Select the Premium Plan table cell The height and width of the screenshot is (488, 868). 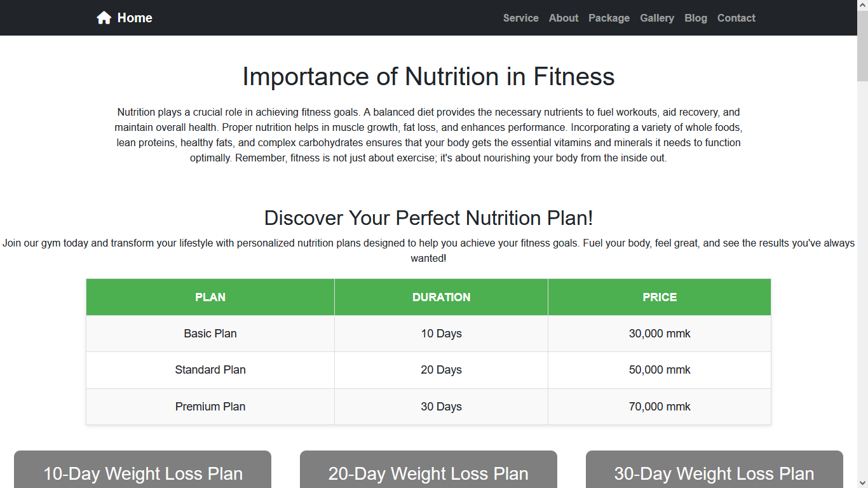coord(210,407)
